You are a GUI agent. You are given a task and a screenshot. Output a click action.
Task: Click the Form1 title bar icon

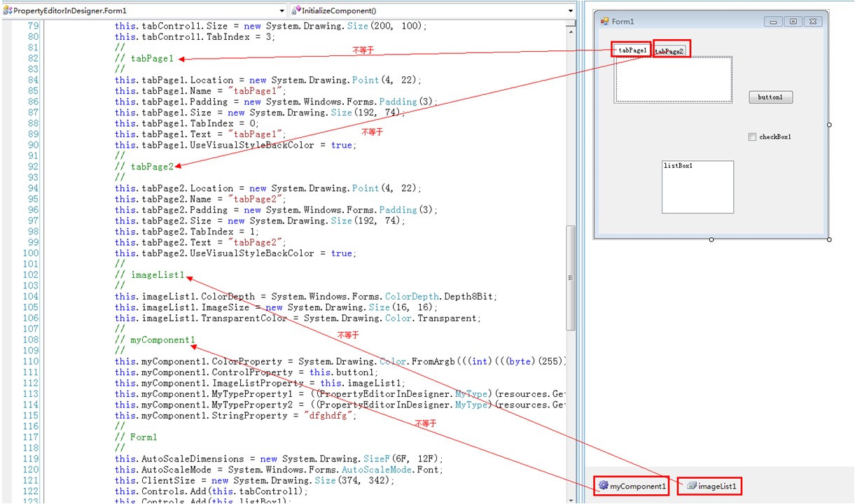click(x=604, y=21)
